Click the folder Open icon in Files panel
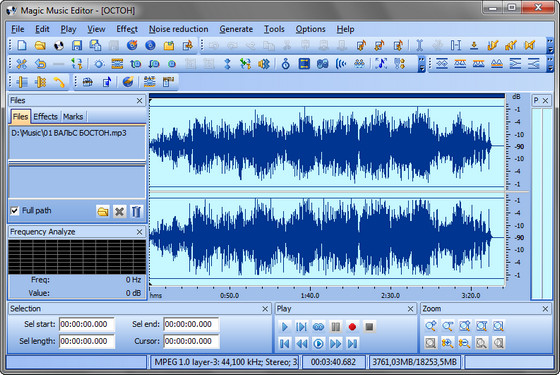Screen dimensions: 560x375 [103, 211]
